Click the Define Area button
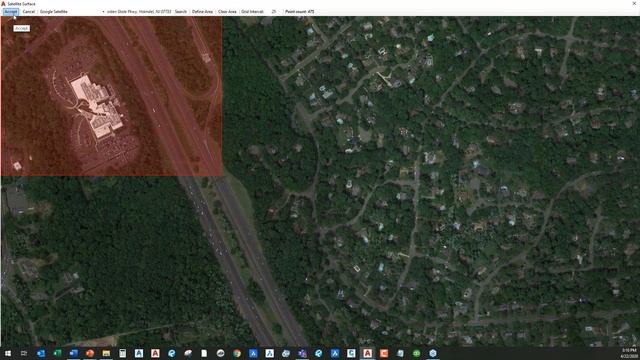Viewport: 640px width, 360px height. (202, 11)
